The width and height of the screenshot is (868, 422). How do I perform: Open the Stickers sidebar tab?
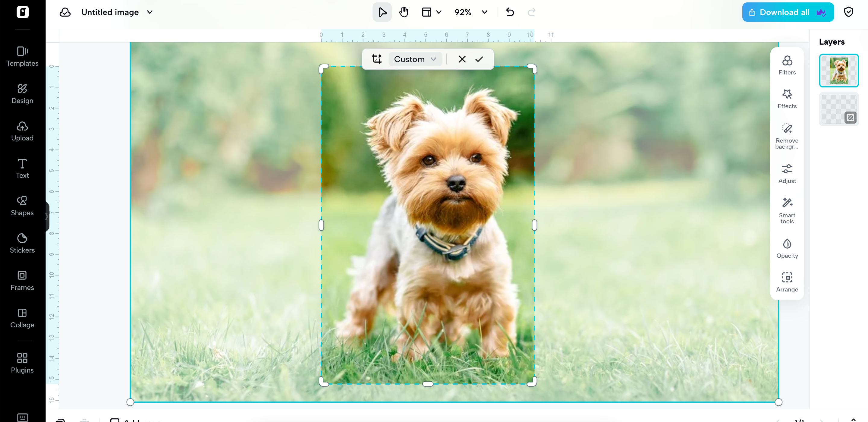pyautogui.click(x=22, y=243)
